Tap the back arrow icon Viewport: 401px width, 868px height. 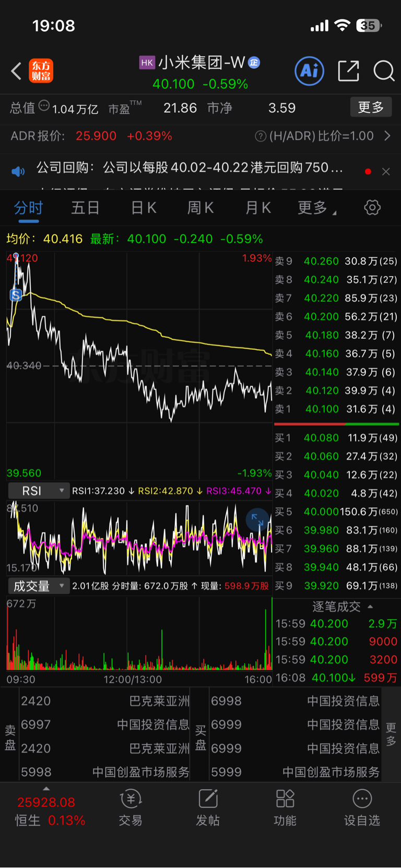16,71
